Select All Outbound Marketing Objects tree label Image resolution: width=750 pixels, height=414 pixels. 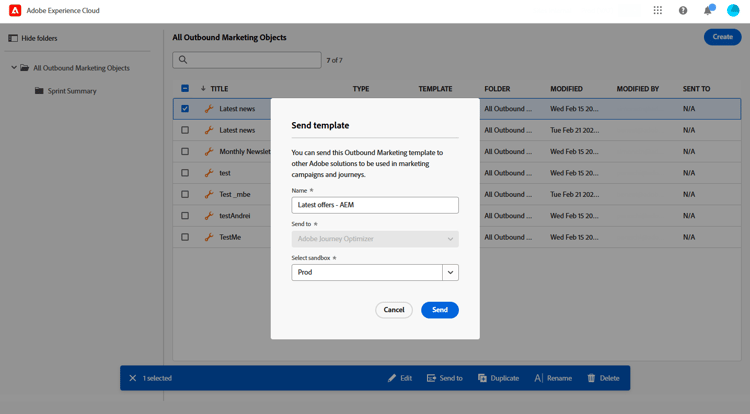(x=81, y=68)
